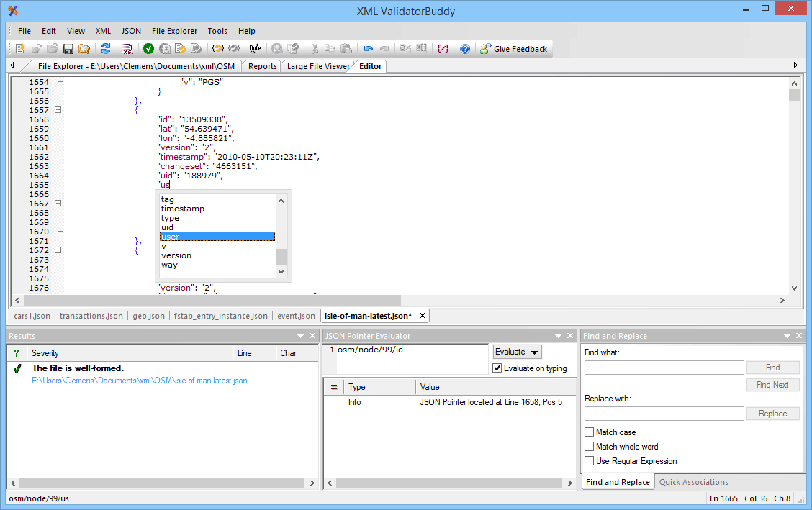812x510 pixels.
Task: Collapse the fold marker at line 1667
Action: (58, 204)
